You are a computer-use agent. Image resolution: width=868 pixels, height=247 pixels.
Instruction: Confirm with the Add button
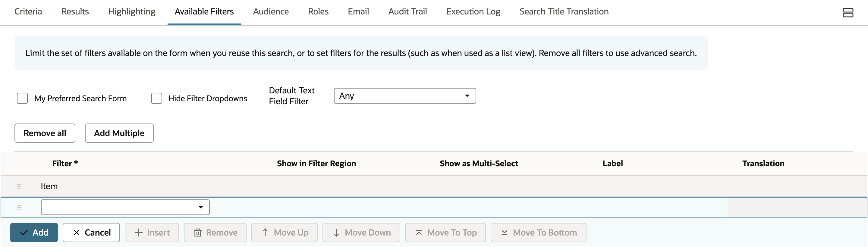pyautogui.click(x=34, y=233)
